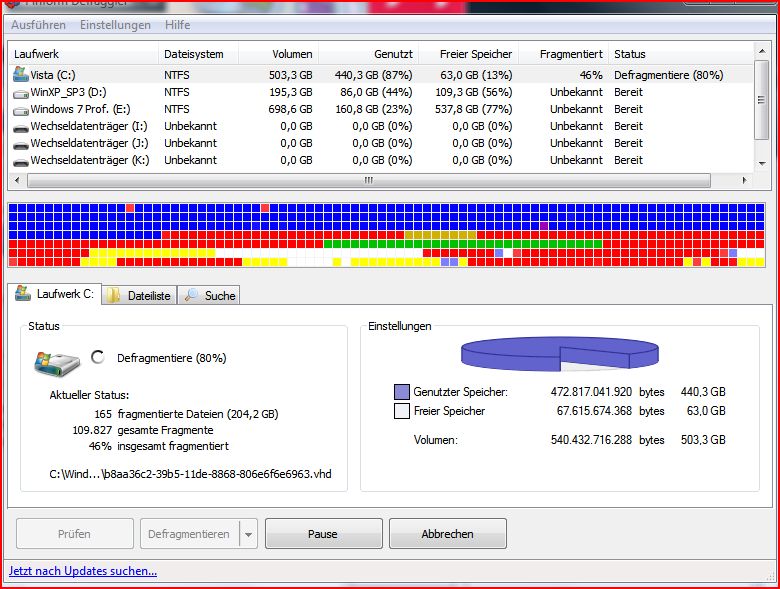Viewport: 780px width, 589px height.
Task: Click the horizontal scroll left arrow
Action: tap(17, 180)
